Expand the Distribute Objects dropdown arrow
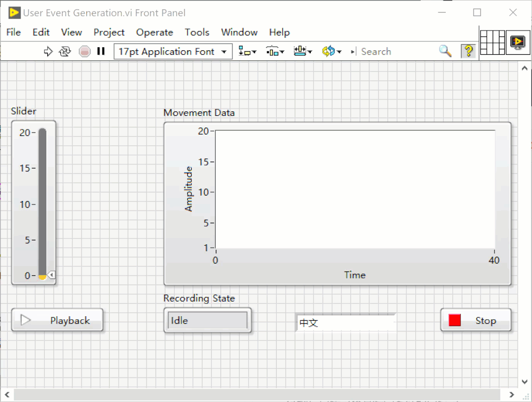This screenshot has height=402, width=532. point(282,51)
